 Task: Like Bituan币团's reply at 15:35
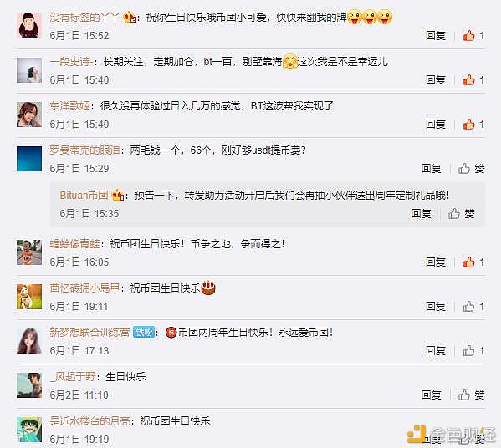[461, 214]
